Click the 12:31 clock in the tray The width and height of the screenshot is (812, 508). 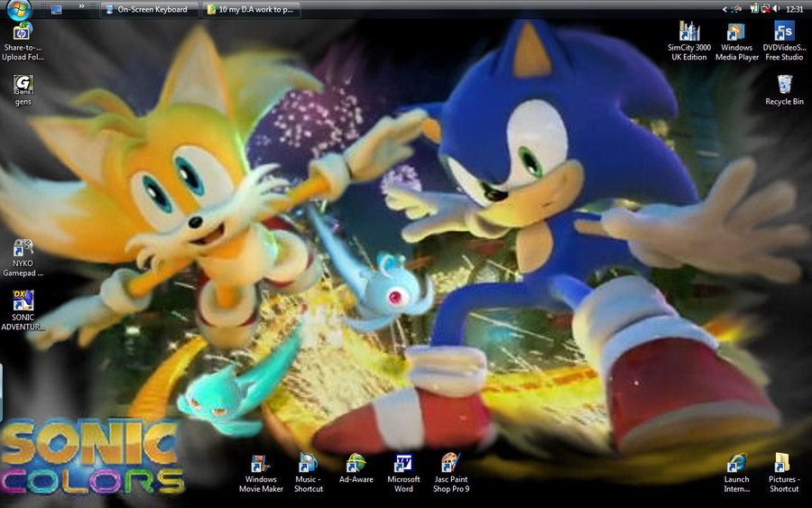794,9
